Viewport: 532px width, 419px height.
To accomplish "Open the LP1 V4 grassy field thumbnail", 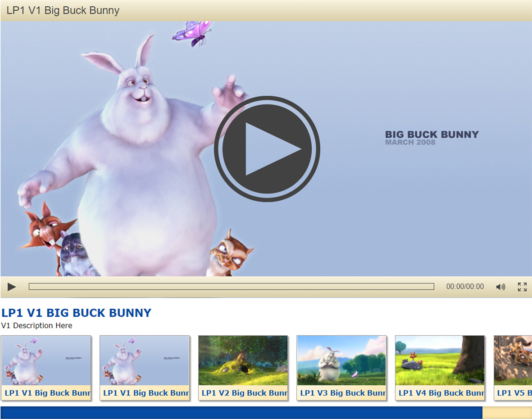I will click(x=440, y=360).
